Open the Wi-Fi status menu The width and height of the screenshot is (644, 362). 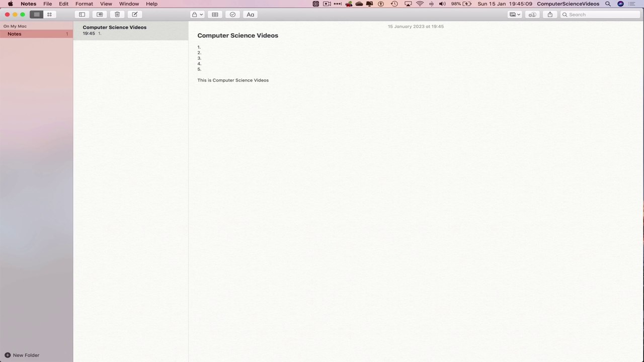[420, 4]
